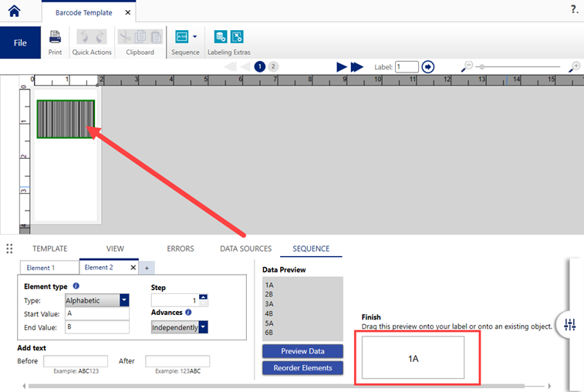
Task: Open the help question mark icon
Action: point(574,9)
